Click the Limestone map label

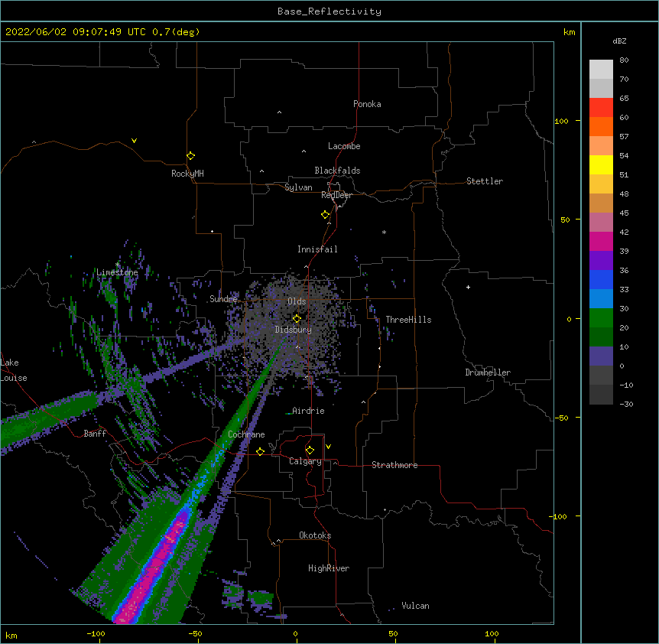coord(117,272)
